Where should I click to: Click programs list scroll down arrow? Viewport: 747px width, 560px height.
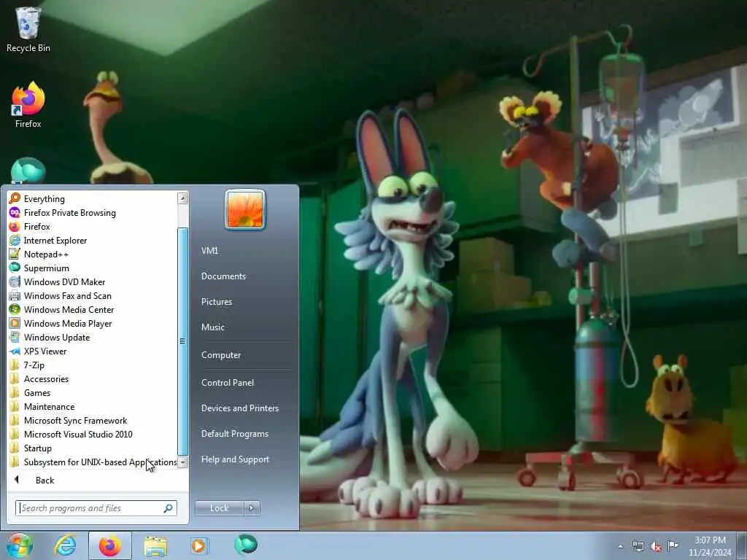(x=182, y=462)
